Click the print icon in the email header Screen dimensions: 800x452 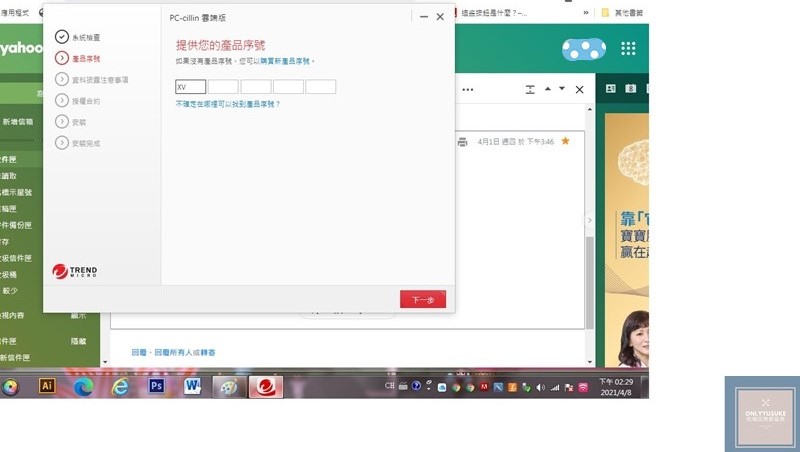pyautogui.click(x=462, y=142)
